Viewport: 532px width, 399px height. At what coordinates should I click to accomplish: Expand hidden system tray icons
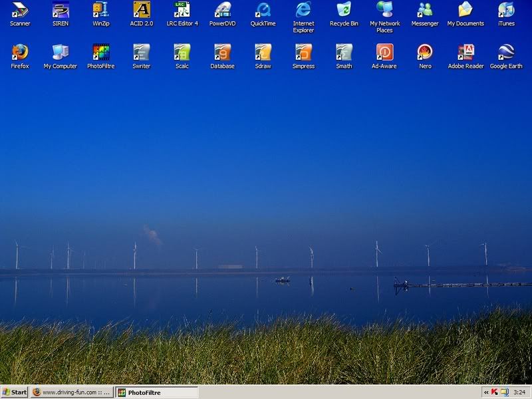pyautogui.click(x=486, y=392)
